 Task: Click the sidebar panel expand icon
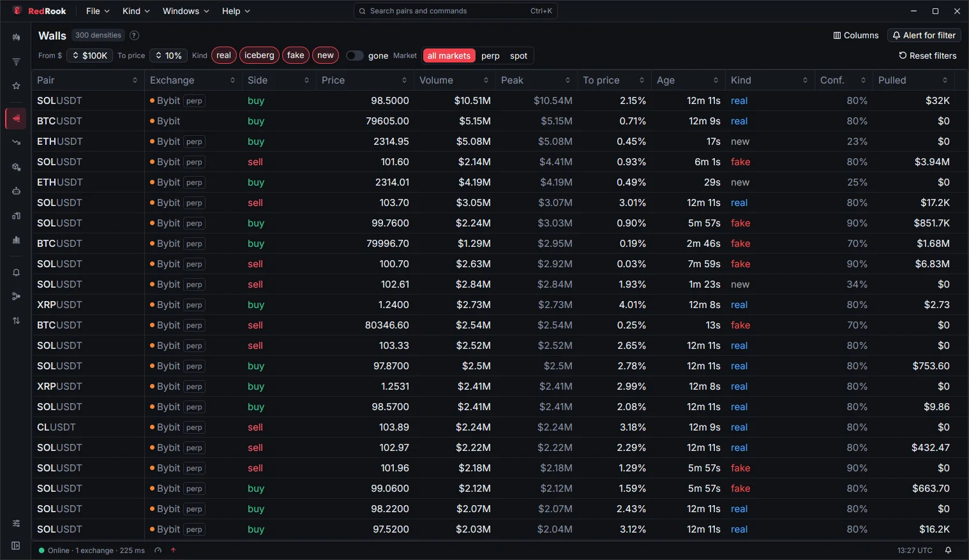coord(16,546)
